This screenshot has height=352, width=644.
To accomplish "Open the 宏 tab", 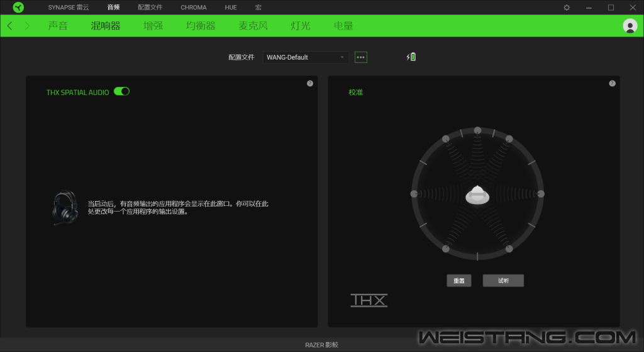I will (258, 8).
